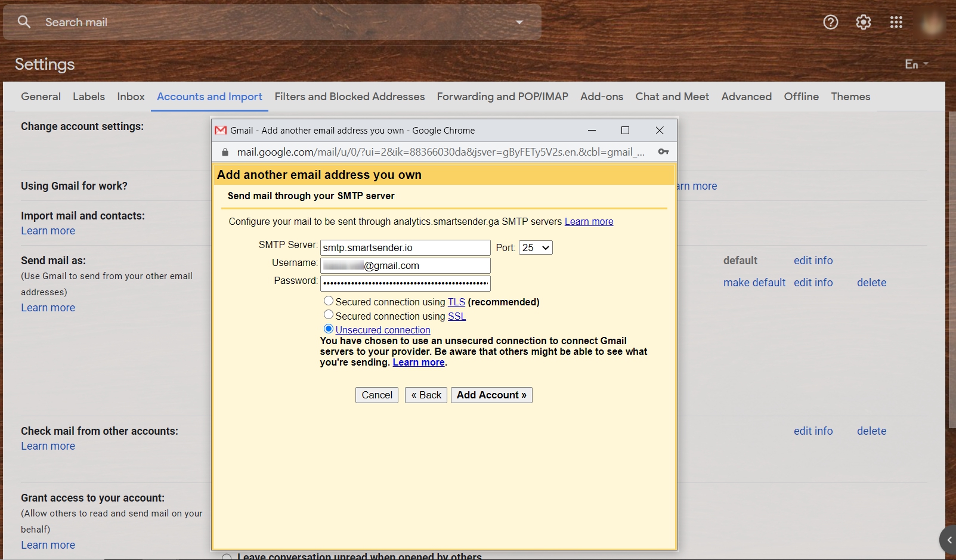Open the Port 25 dropdown
Image resolution: width=956 pixels, height=560 pixels.
[536, 247]
